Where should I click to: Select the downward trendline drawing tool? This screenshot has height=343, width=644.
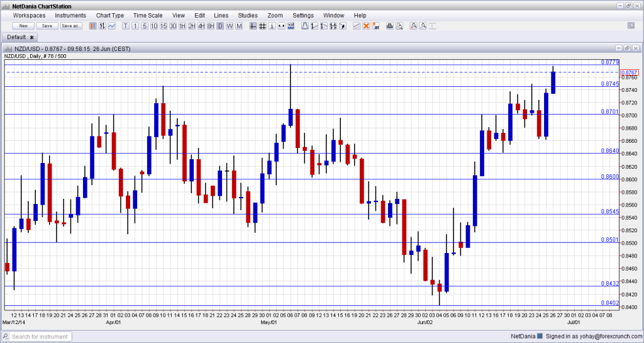[x=324, y=26]
